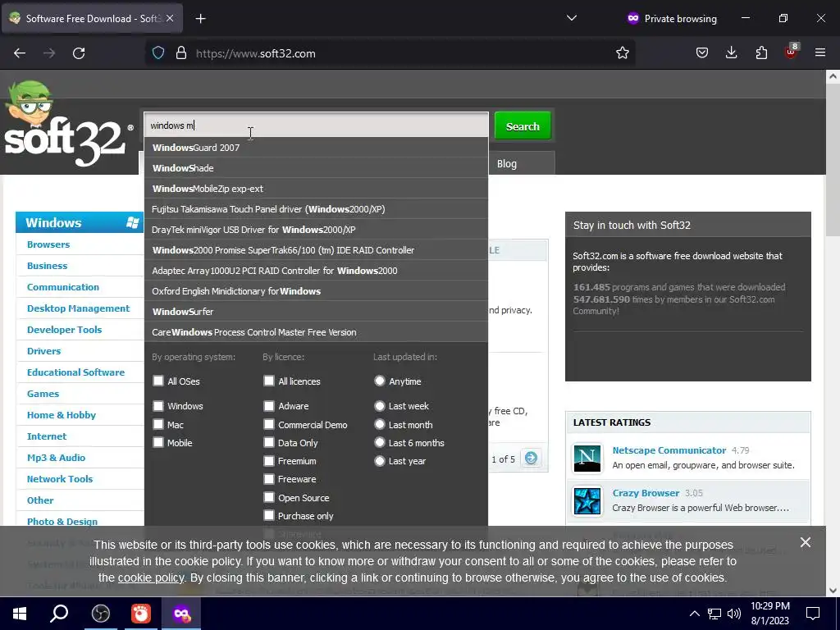Check the All licences checkbox

click(269, 381)
